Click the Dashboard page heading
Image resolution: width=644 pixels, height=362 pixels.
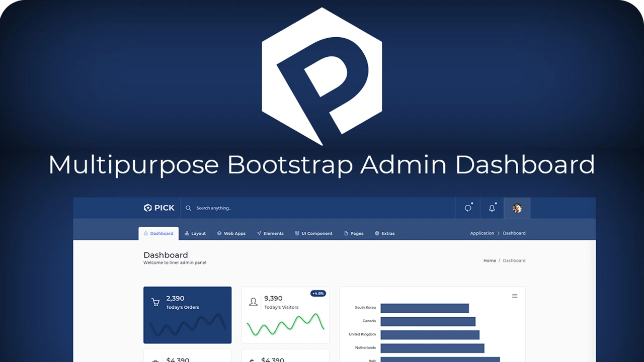[166, 255]
